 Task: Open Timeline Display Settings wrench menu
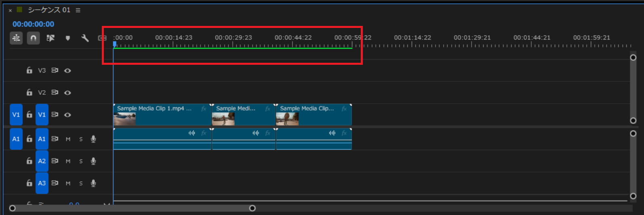pos(85,38)
